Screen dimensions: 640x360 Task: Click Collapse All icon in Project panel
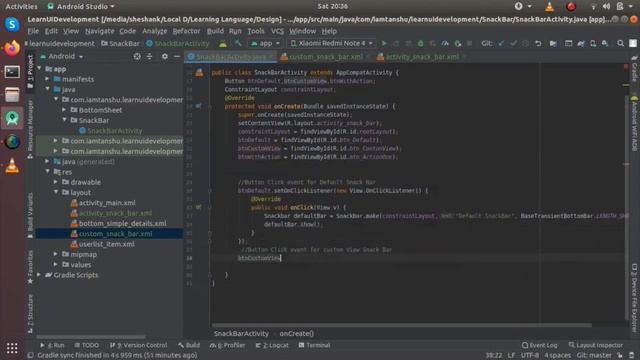(x=149, y=56)
